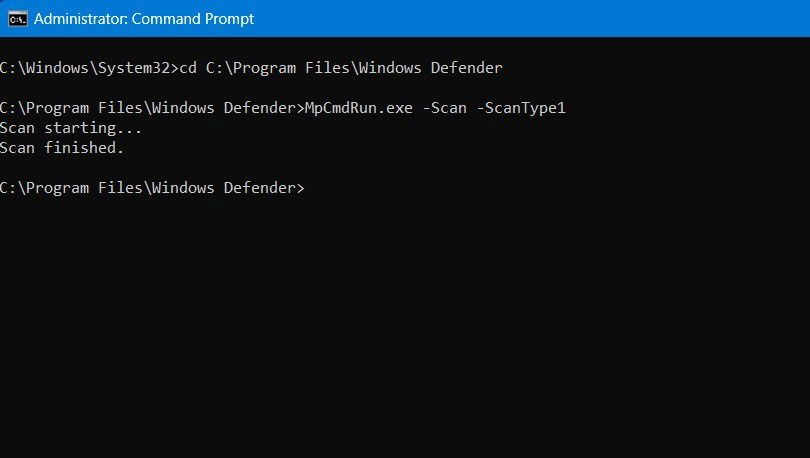
Task: Click the word 'finished.' in output
Action: (84, 148)
